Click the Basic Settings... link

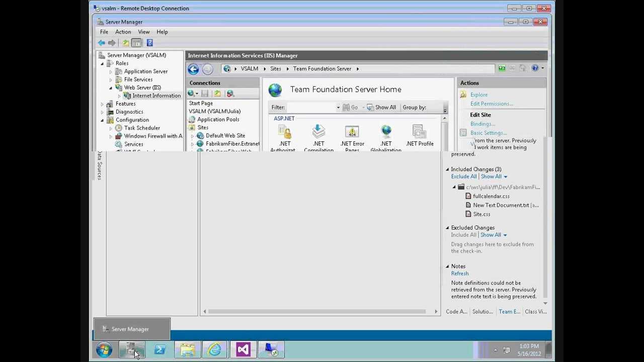point(489,133)
